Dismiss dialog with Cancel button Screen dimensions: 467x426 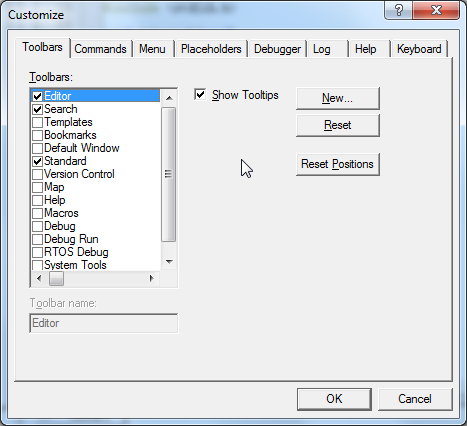415,399
